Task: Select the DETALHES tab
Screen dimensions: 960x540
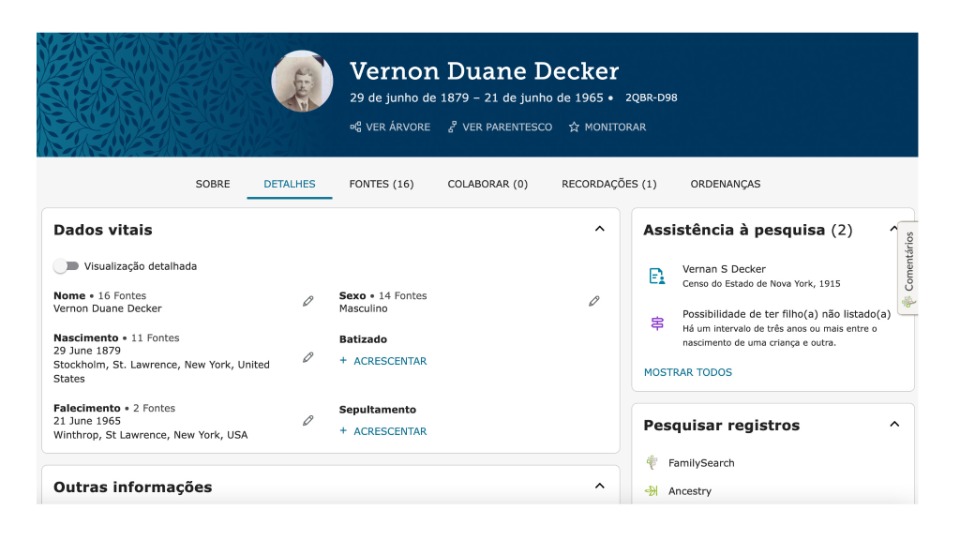Action: pyautogui.click(x=289, y=184)
